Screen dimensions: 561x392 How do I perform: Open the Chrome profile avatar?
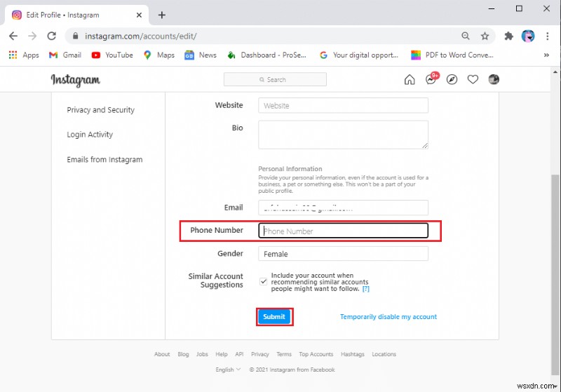(x=528, y=36)
